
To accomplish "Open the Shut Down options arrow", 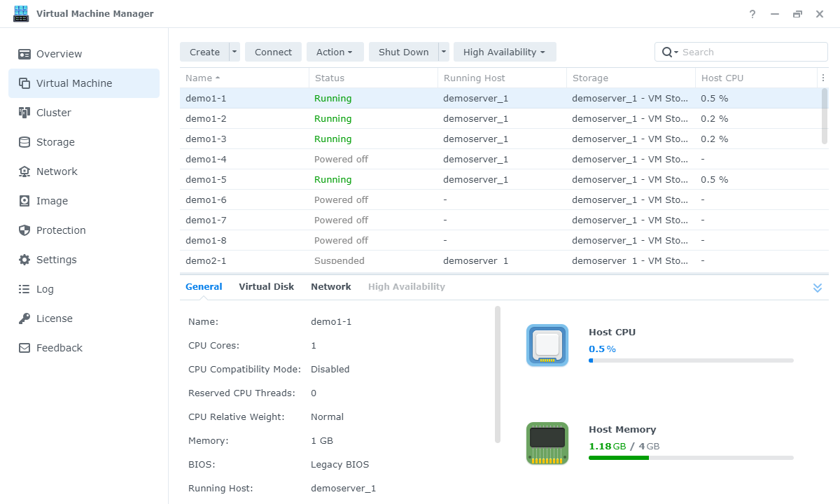I will (x=444, y=52).
